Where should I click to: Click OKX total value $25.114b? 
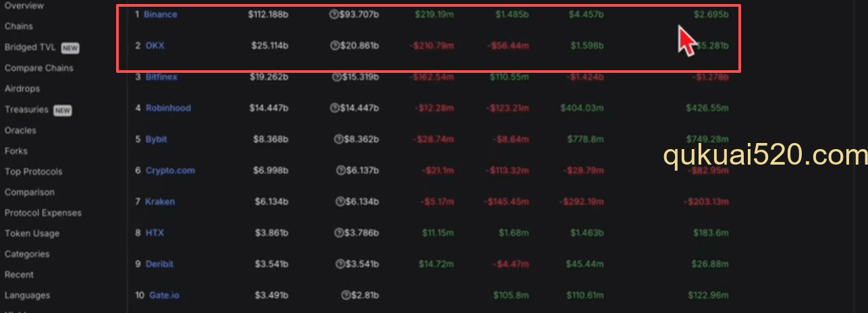click(270, 46)
